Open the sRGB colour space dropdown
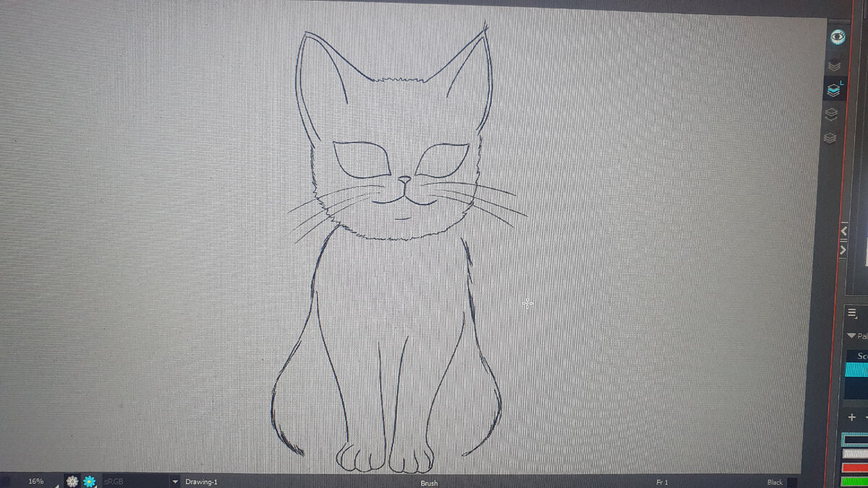The width and height of the screenshot is (868, 488). point(140,481)
